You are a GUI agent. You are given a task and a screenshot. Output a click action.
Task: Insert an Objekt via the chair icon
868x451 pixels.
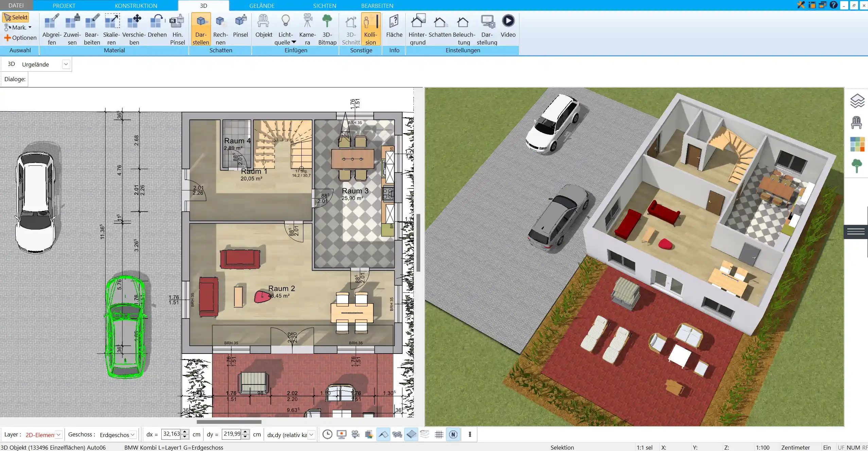[264, 26]
